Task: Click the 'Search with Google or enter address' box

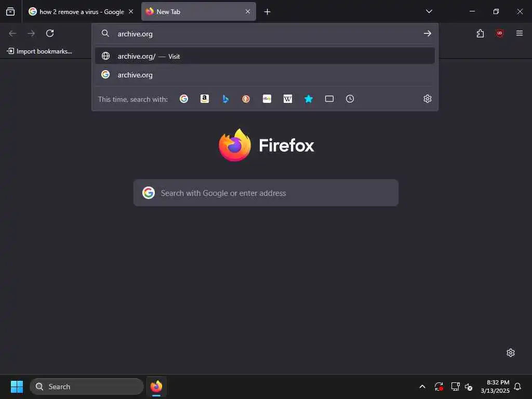Action: point(265,193)
